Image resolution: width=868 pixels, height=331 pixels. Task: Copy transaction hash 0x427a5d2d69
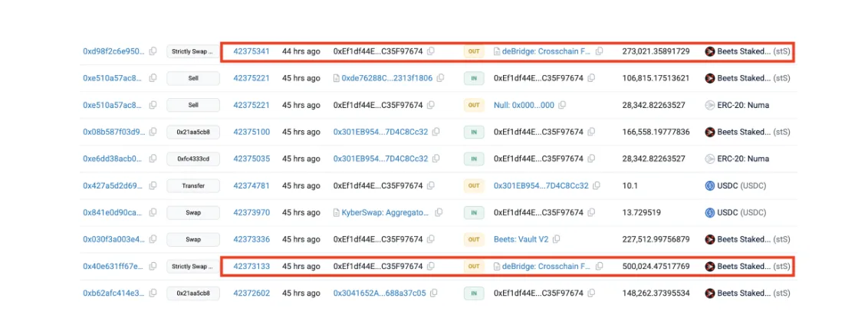coord(153,186)
